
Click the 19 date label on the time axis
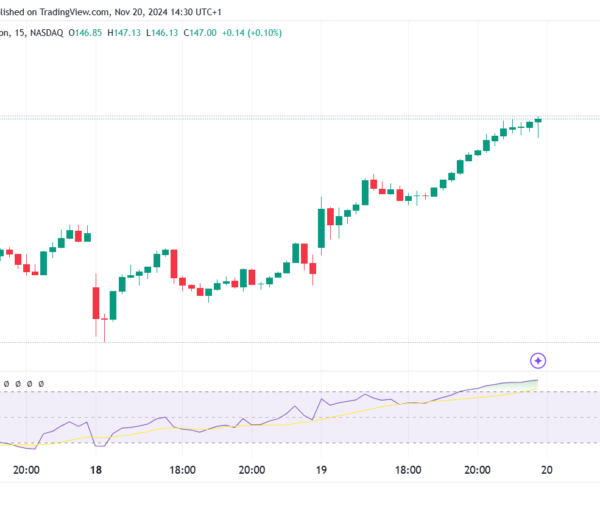click(x=322, y=470)
